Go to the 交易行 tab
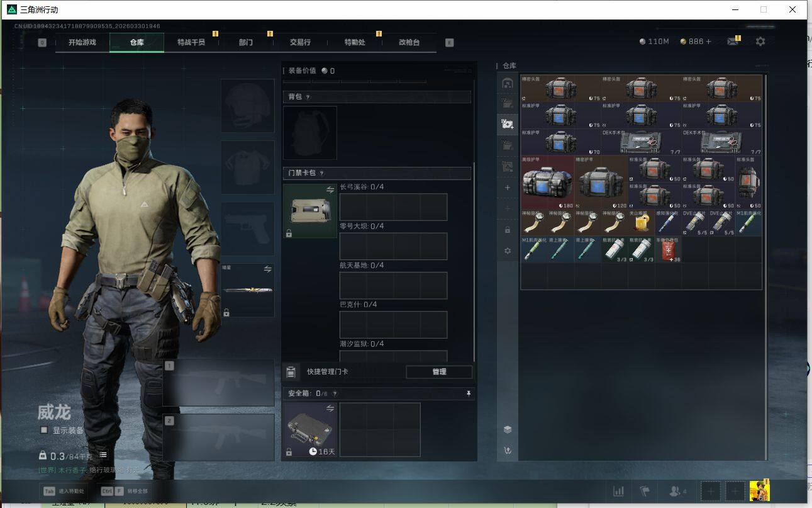 tap(300, 42)
